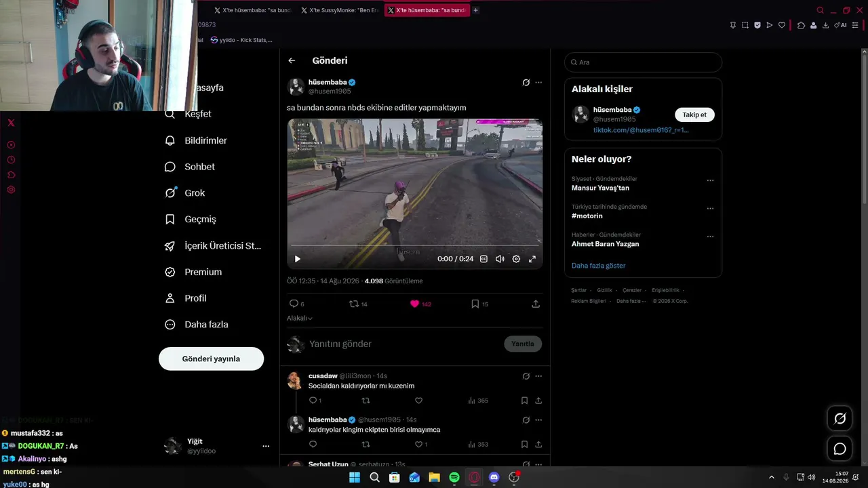868x488 pixels.
Task: Open Sohbet messages page
Action: 190,167
